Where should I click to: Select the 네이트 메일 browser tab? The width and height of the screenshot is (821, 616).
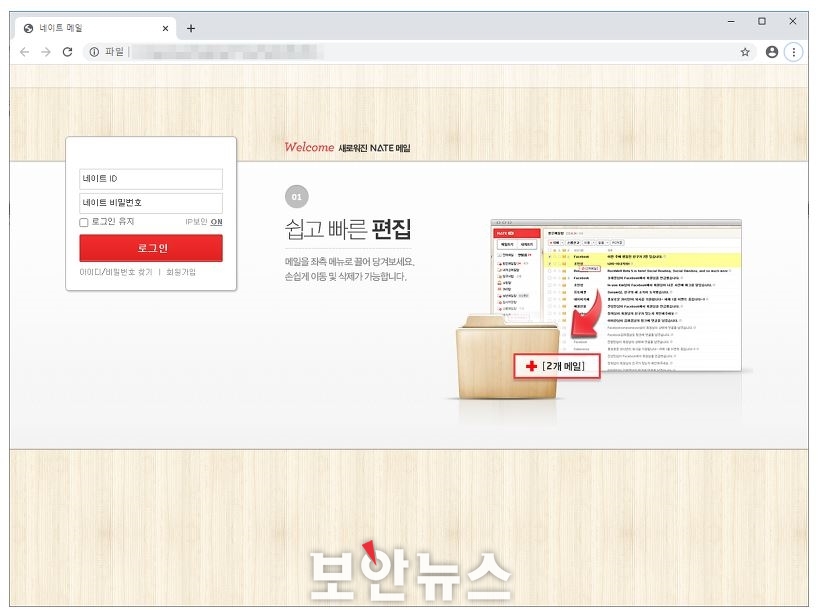pos(95,28)
